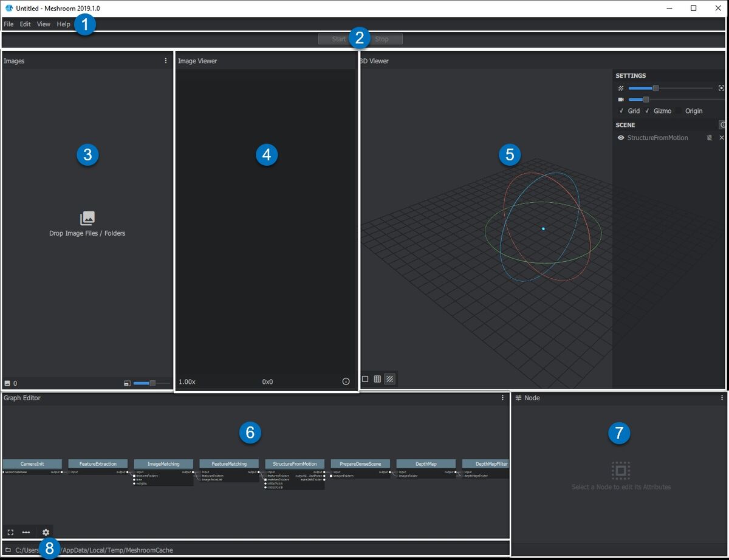Image resolution: width=729 pixels, height=560 pixels.
Task: Open the Node panel options menu
Action: [721, 398]
